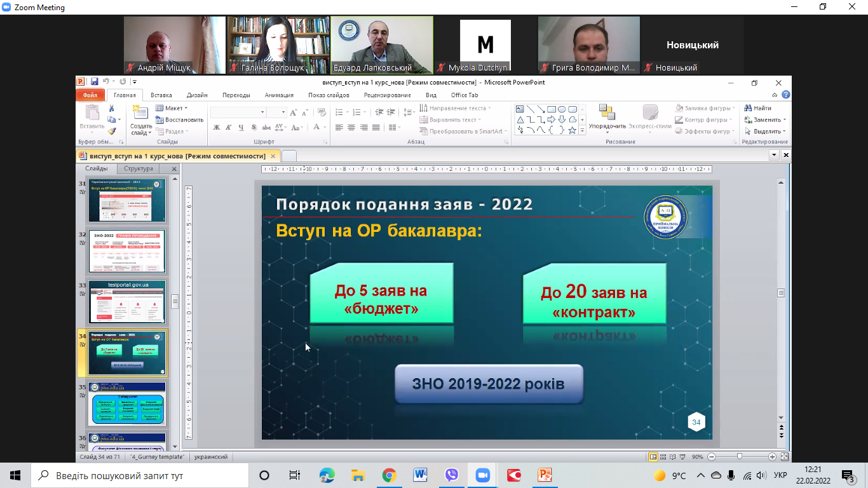Toggle text shadow (S) formatting
The height and width of the screenshot is (488, 868).
(252, 128)
